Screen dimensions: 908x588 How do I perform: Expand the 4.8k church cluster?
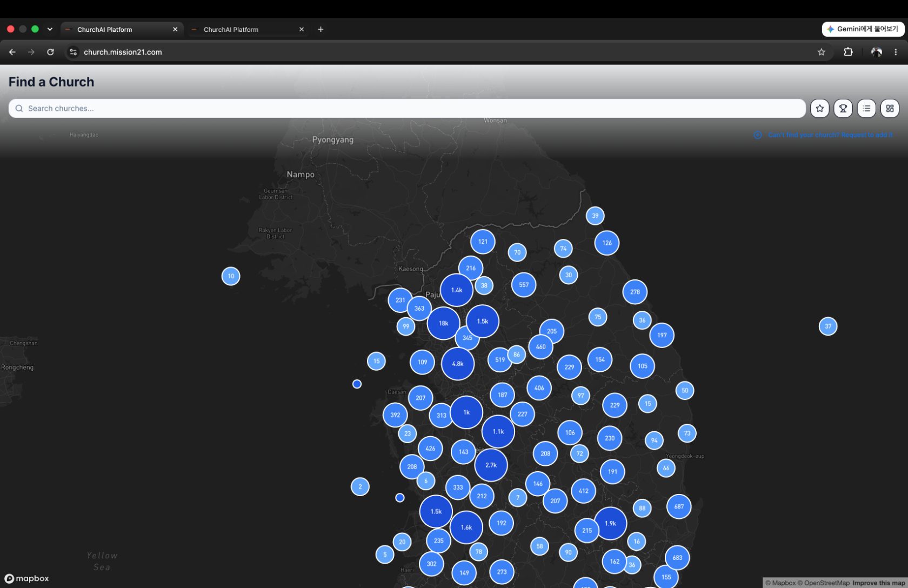(458, 364)
